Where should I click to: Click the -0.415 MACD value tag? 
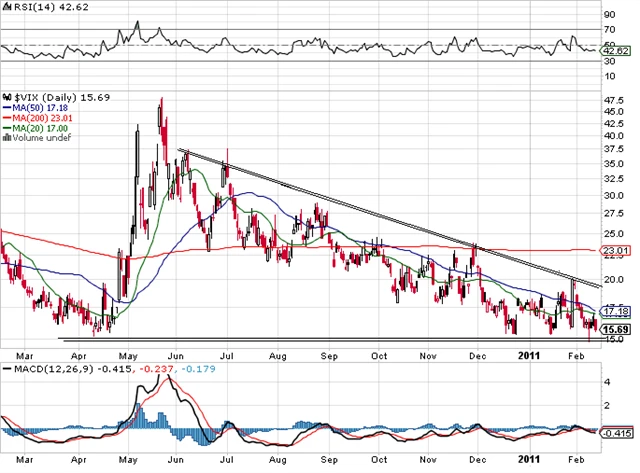(x=616, y=431)
